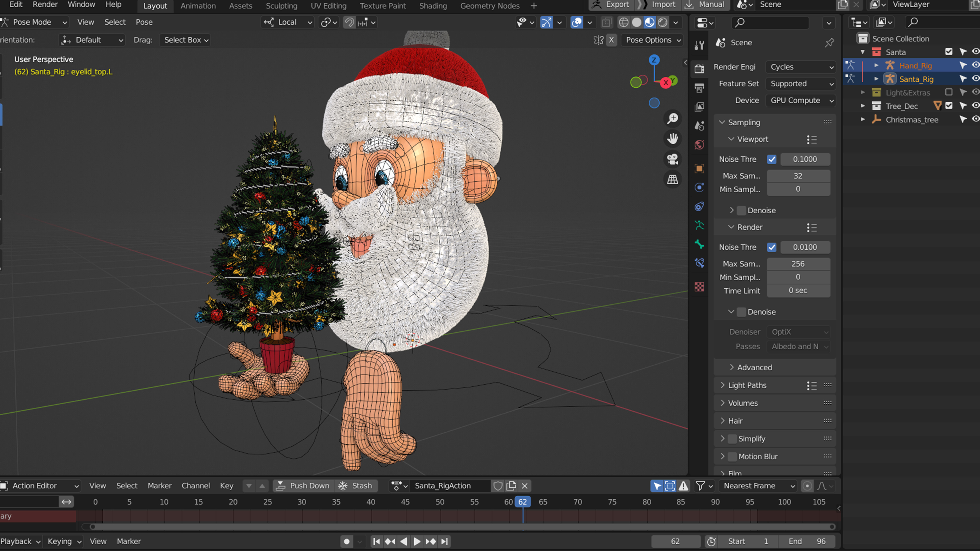Expand the Tree_Dec collection
The image size is (980, 551).
[x=863, y=106]
